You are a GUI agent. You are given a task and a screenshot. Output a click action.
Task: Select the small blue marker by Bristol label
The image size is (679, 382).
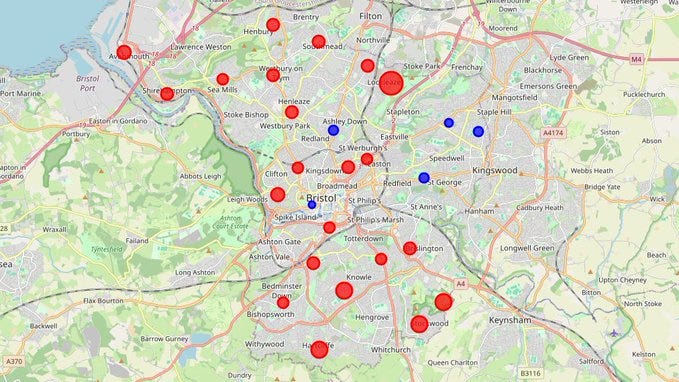click(x=312, y=204)
